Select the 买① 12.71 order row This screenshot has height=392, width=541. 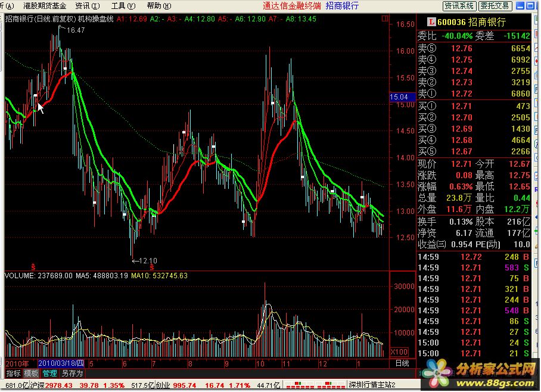(x=474, y=106)
